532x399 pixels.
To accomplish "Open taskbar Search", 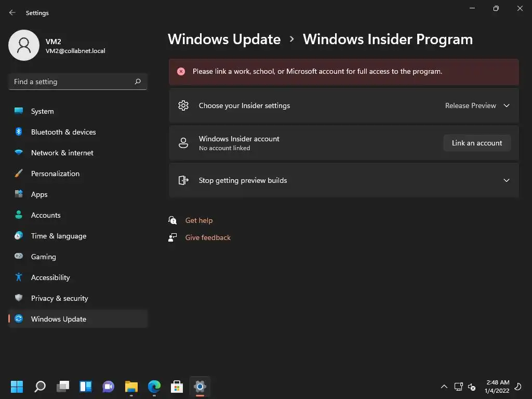I will click(x=40, y=387).
